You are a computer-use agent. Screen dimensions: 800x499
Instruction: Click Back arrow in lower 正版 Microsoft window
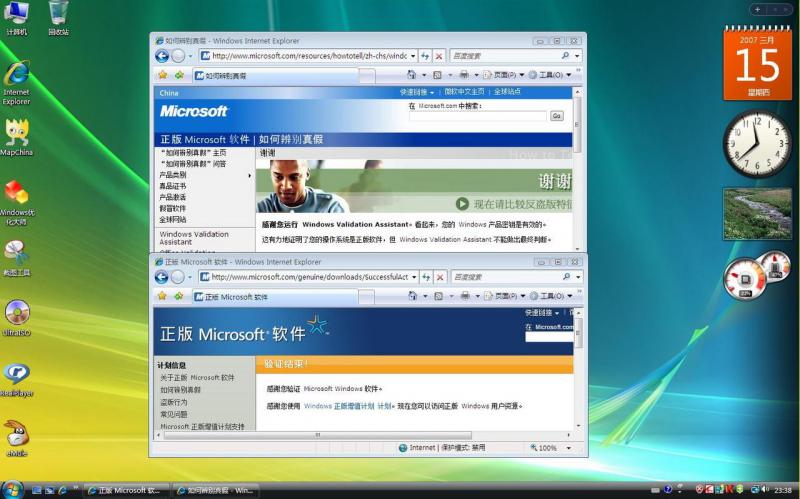pyautogui.click(x=161, y=277)
